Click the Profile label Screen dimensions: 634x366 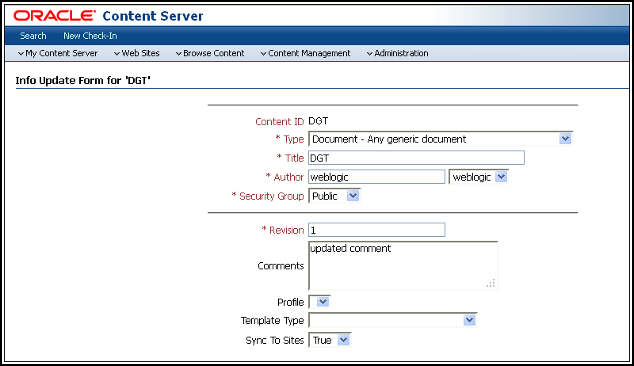pyautogui.click(x=290, y=302)
